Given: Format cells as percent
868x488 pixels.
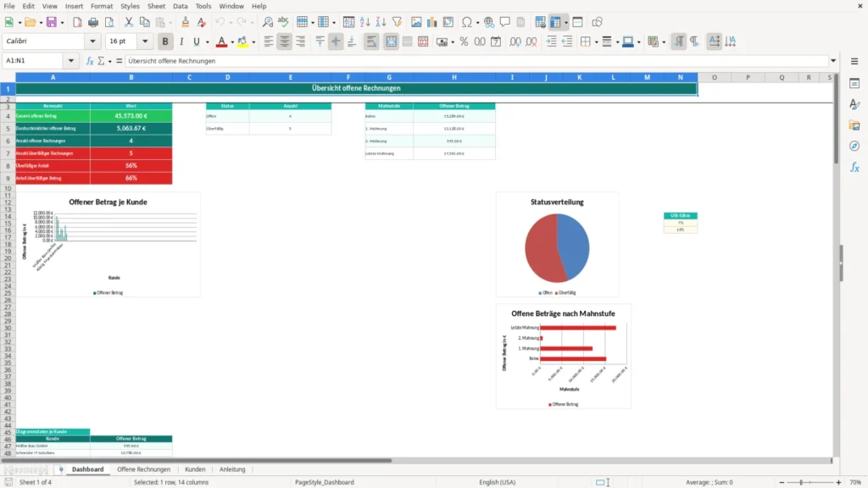Looking at the screenshot, I should pyautogui.click(x=464, y=42).
